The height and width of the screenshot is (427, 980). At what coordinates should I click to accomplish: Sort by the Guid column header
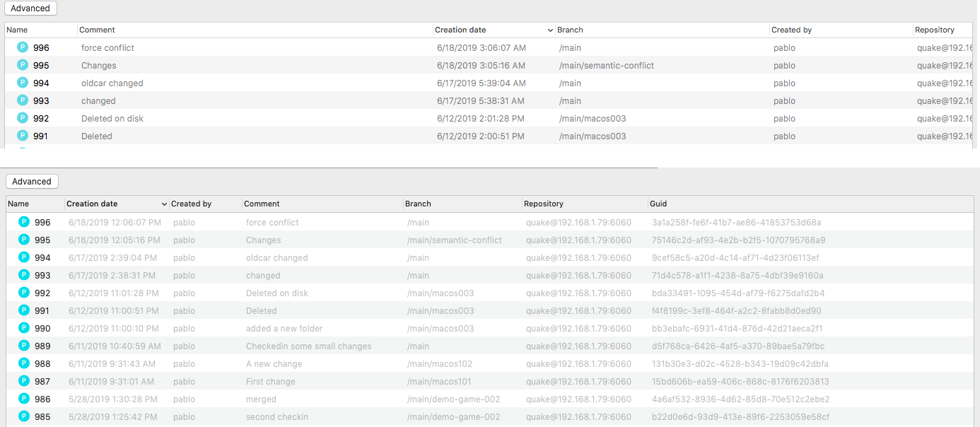[x=658, y=204]
